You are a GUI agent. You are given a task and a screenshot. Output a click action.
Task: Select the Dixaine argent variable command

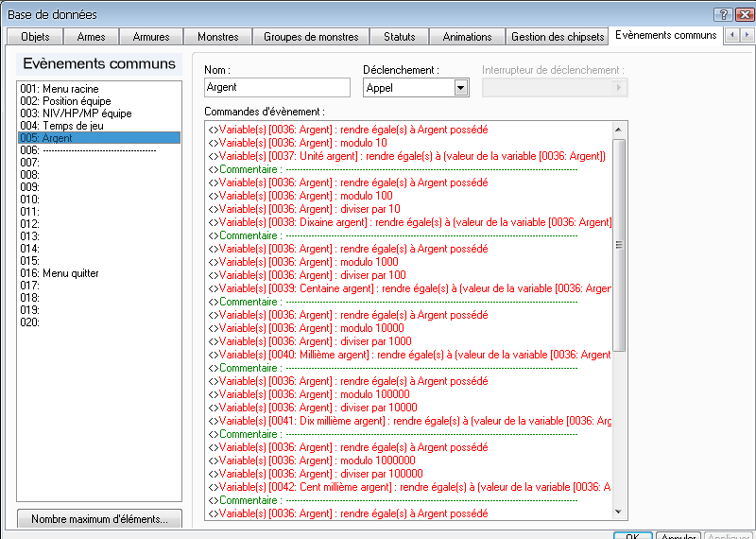[x=410, y=222]
